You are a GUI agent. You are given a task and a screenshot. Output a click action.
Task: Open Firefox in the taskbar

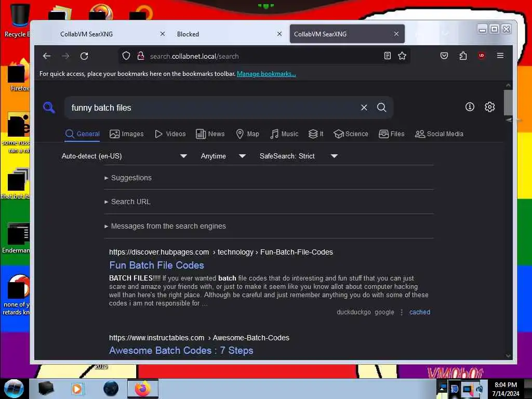(143, 389)
